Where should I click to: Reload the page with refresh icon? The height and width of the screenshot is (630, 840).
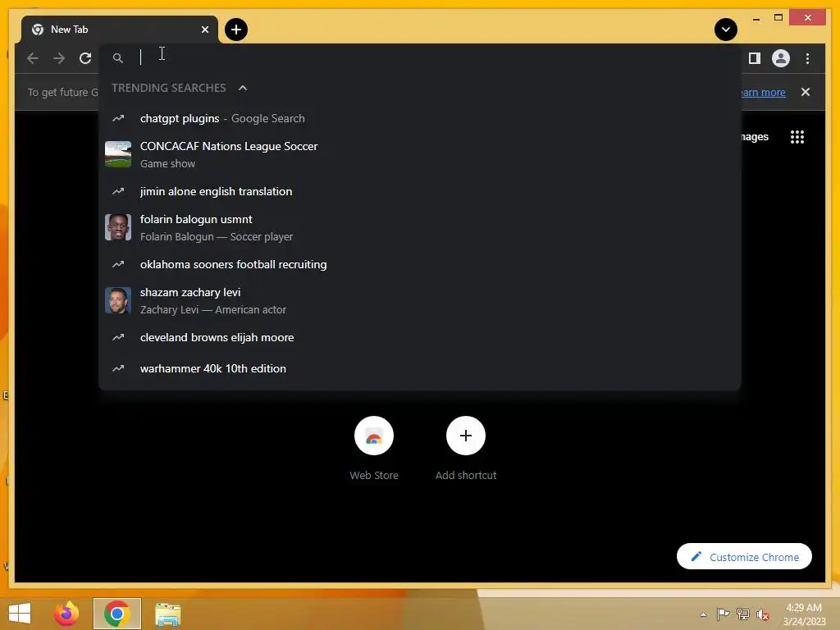[x=85, y=58]
